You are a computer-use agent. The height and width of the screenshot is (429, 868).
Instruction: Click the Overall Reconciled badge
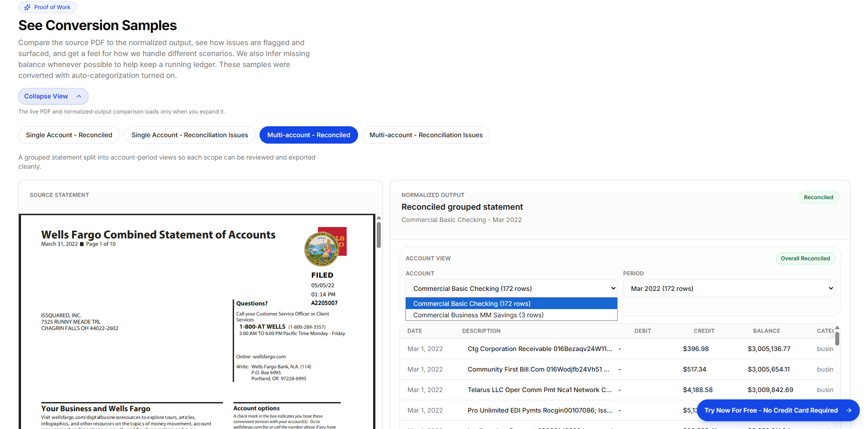pyautogui.click(x=805, y=258)
